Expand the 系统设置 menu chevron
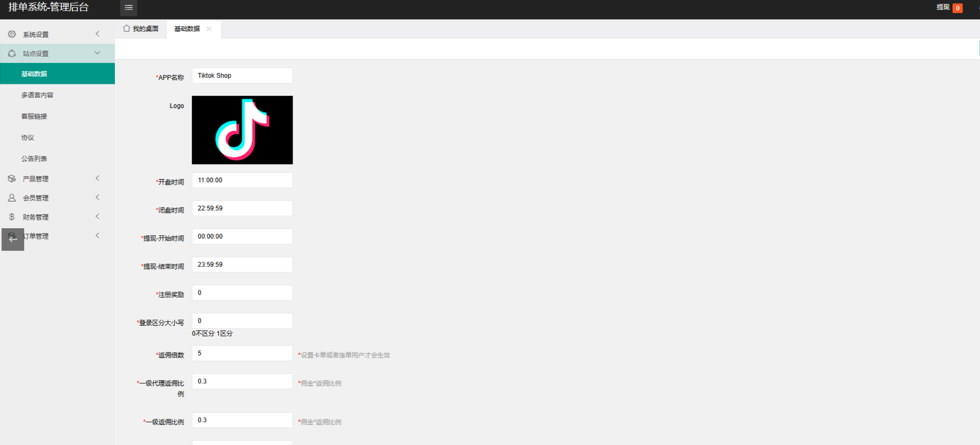The image size is (980, 445). point(97,34)
